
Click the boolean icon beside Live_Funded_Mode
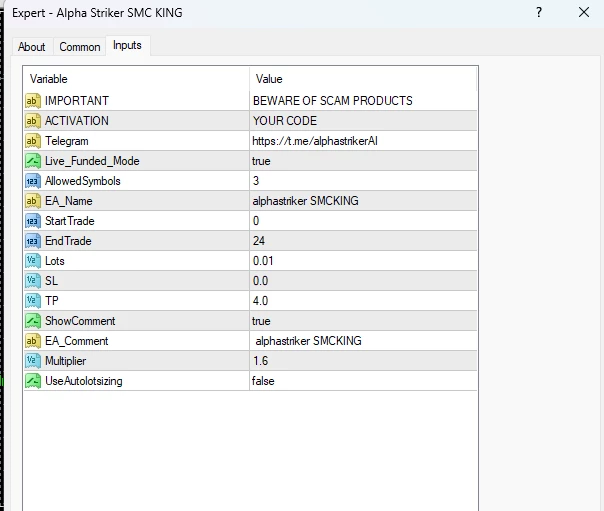[33, 161]
